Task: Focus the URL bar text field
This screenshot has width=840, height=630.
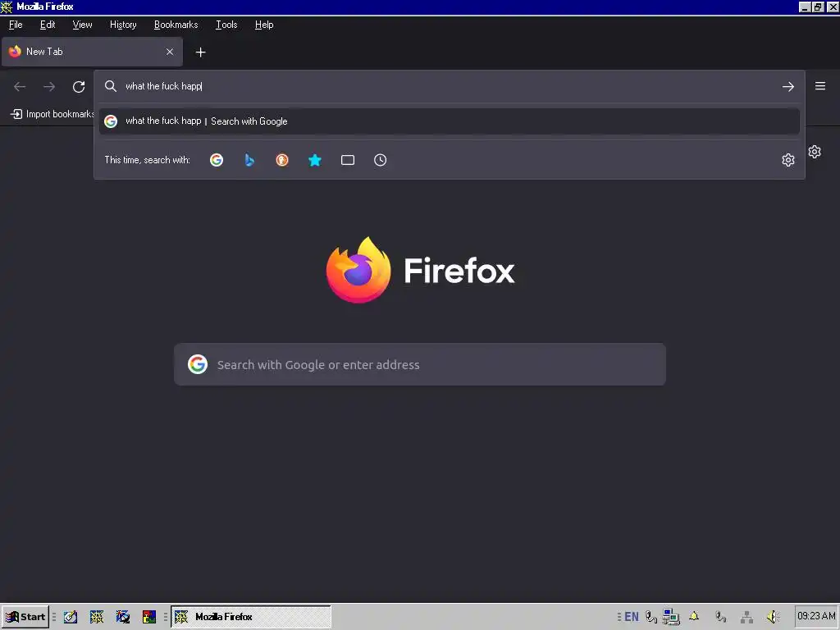Action: (x=450, y=86)
